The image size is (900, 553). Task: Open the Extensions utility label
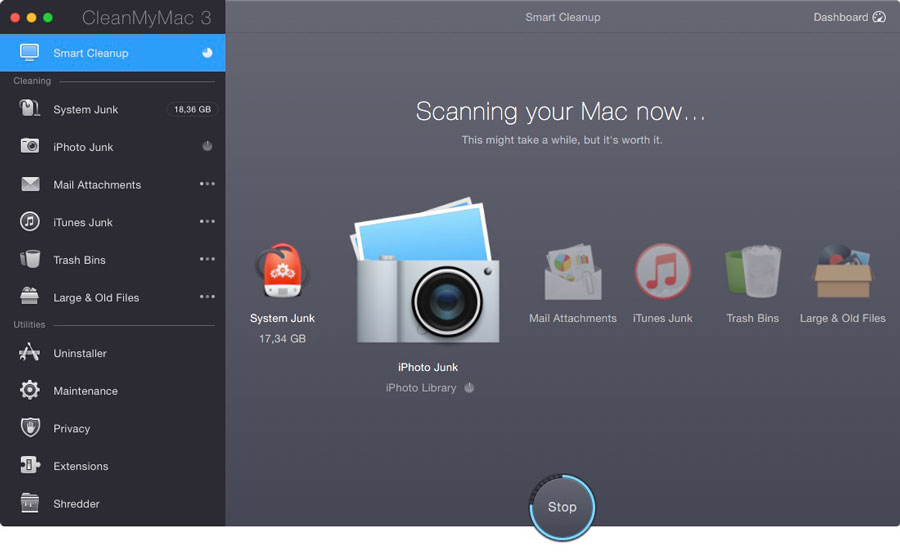pos(80,466)
